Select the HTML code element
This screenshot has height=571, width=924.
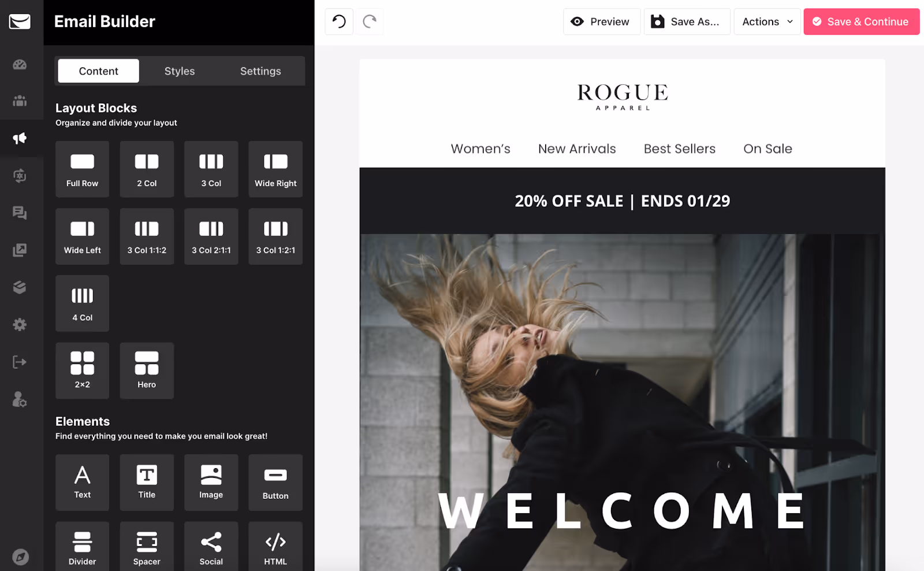tap(275, 546)
